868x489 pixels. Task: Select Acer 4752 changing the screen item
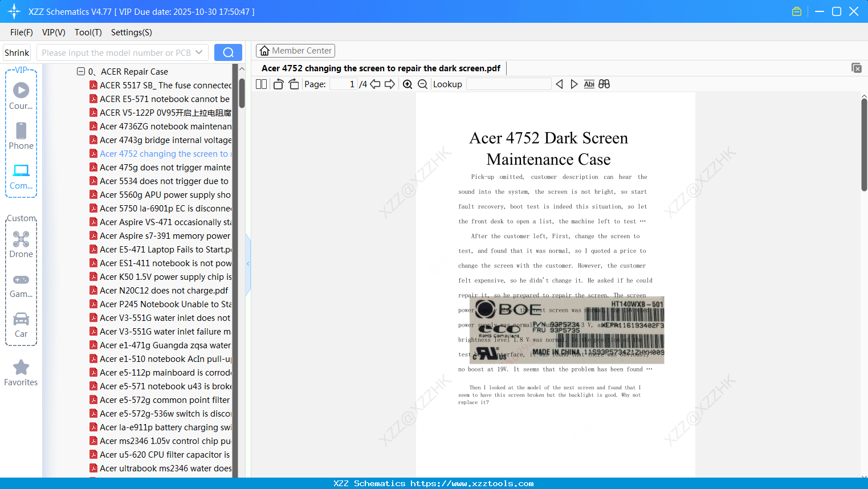(x=160, y=154)
